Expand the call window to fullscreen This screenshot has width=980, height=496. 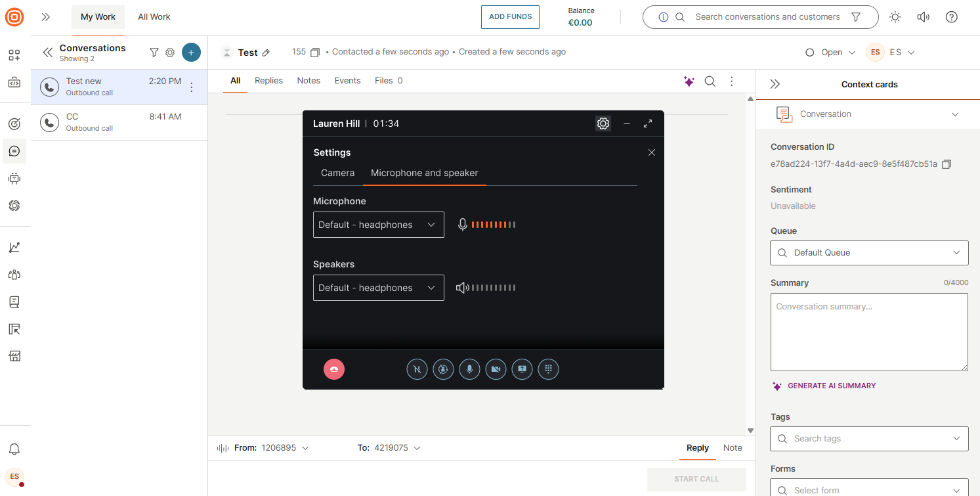[648, 124]
